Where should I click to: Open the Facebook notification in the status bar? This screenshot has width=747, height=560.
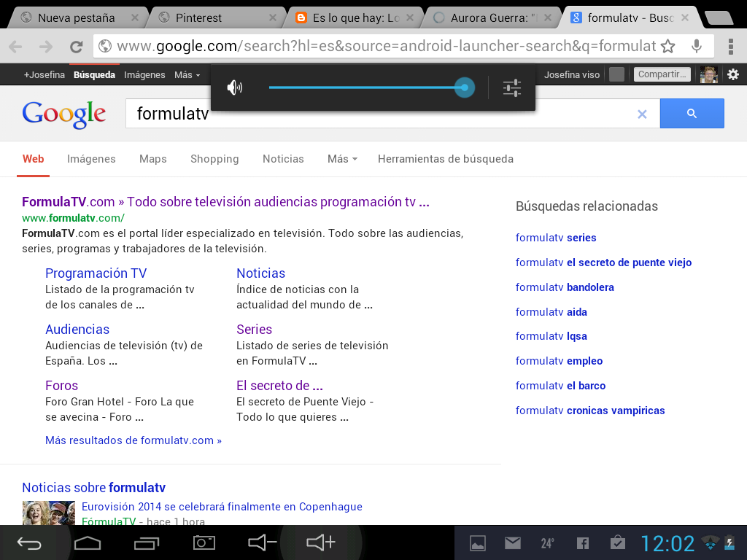pos(583,543)
